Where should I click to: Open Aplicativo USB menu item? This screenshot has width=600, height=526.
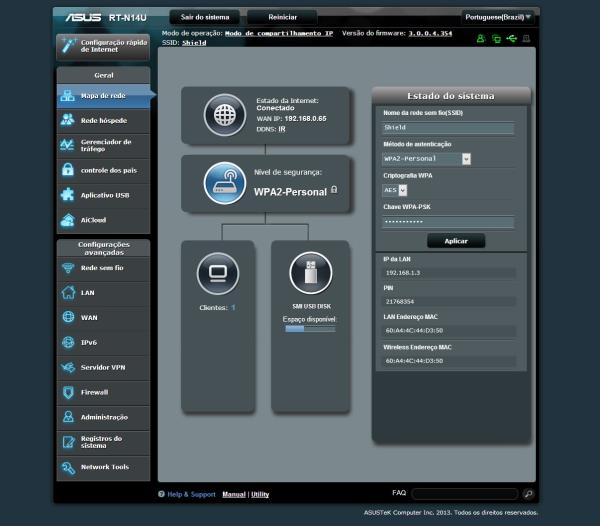[103, 195]
